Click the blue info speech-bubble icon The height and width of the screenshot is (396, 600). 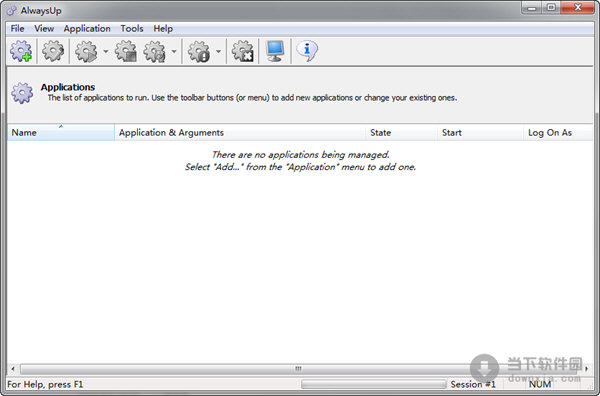307,51
